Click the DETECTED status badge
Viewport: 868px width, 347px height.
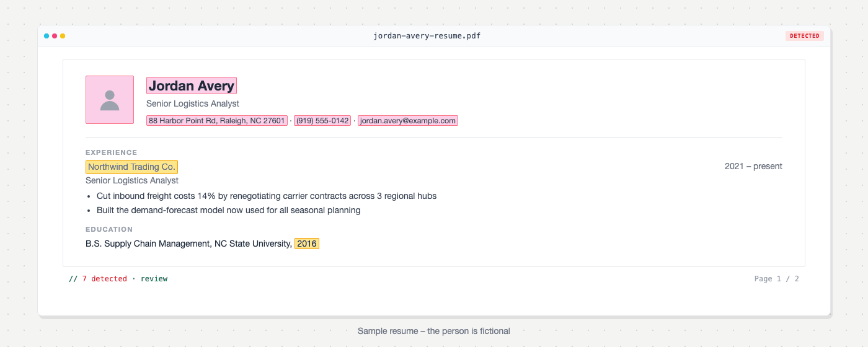pos(805,36)
